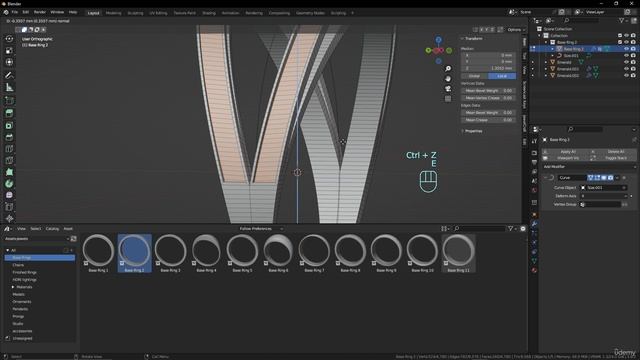Toggle exclude checkbox for Collection
This screenshot has height=360, width=640.
pos(620,36)
